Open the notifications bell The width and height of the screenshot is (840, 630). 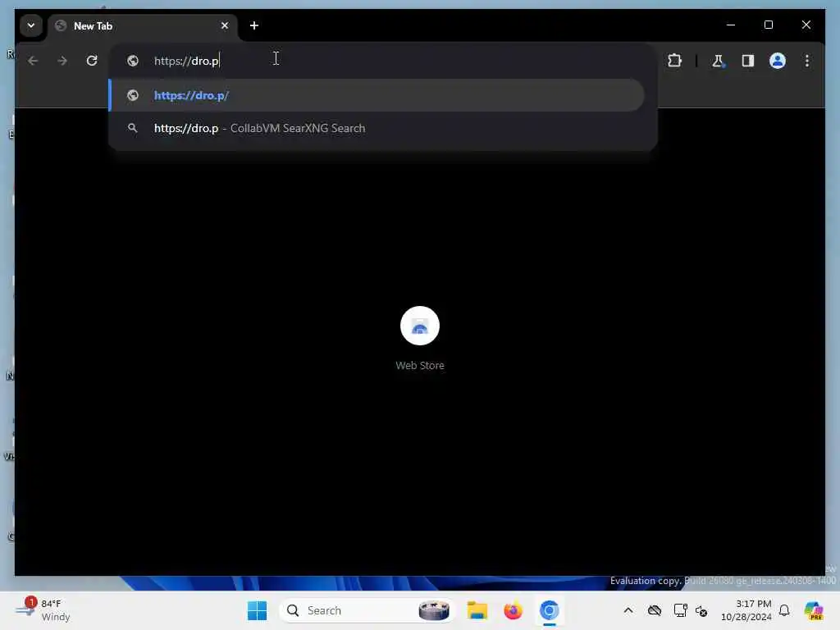[784, 610]
